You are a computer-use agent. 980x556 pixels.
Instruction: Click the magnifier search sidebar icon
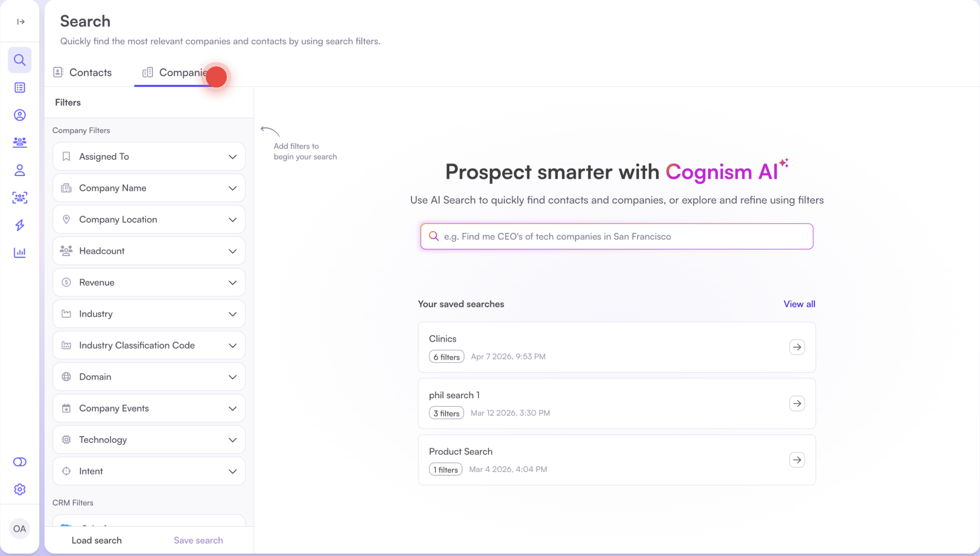(20, 60)
